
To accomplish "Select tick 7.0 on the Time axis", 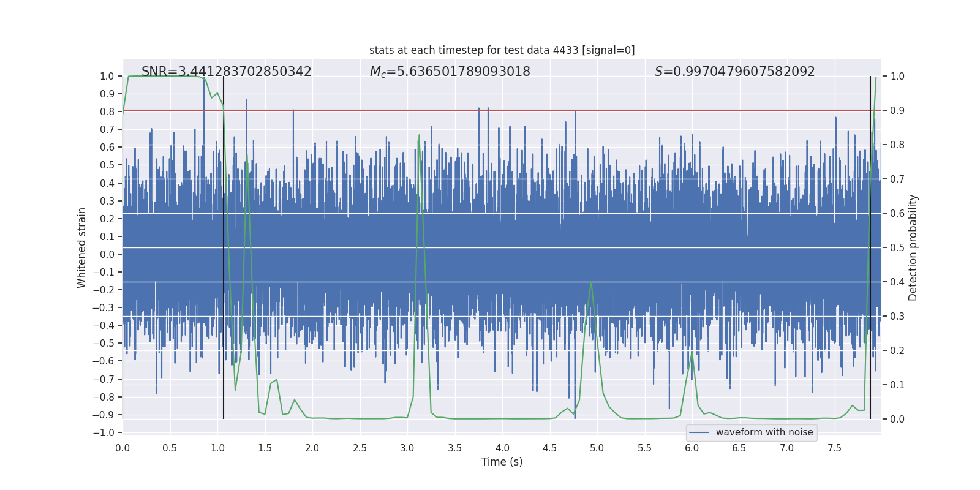I will click(x=786, y=448).
